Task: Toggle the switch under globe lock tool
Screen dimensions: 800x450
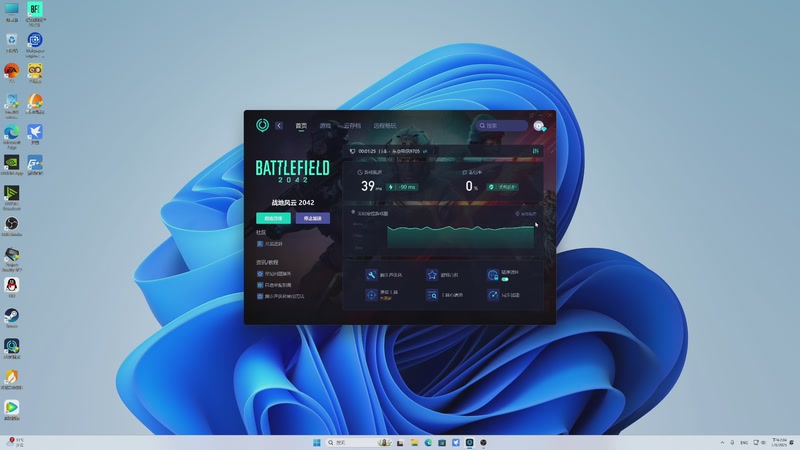Action: pos(505,280)
